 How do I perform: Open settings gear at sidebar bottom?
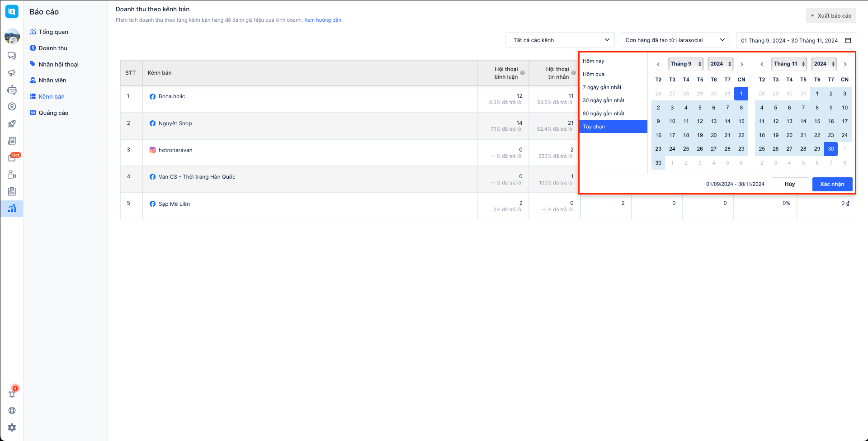click(x=12, y=427)
